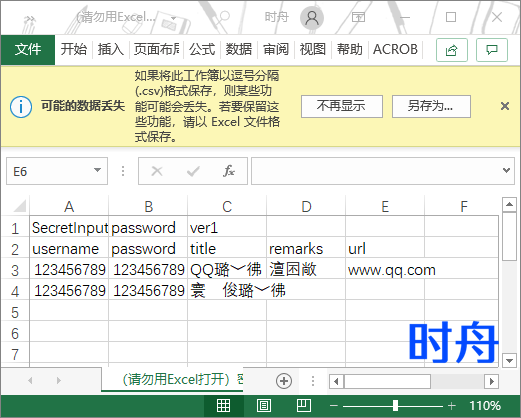Click the zoom slider handle
The image size is (521, 418).
[x=395, y=406]
